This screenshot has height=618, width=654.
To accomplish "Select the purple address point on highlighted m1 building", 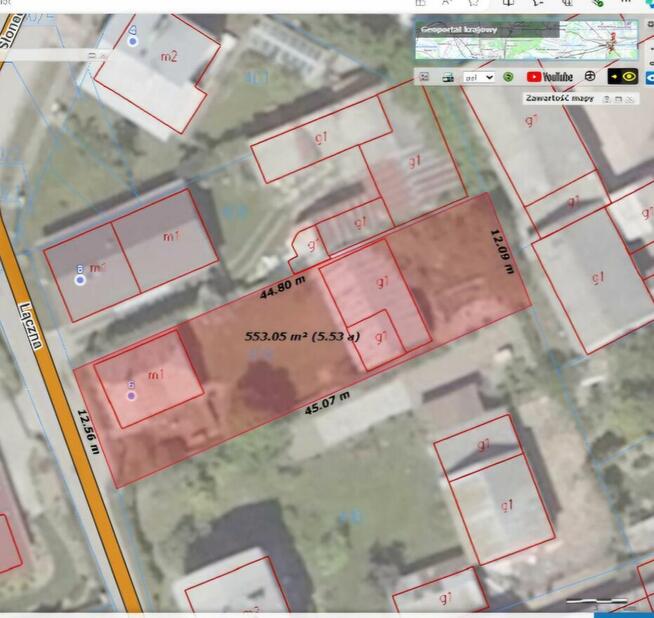I will 131,395.
